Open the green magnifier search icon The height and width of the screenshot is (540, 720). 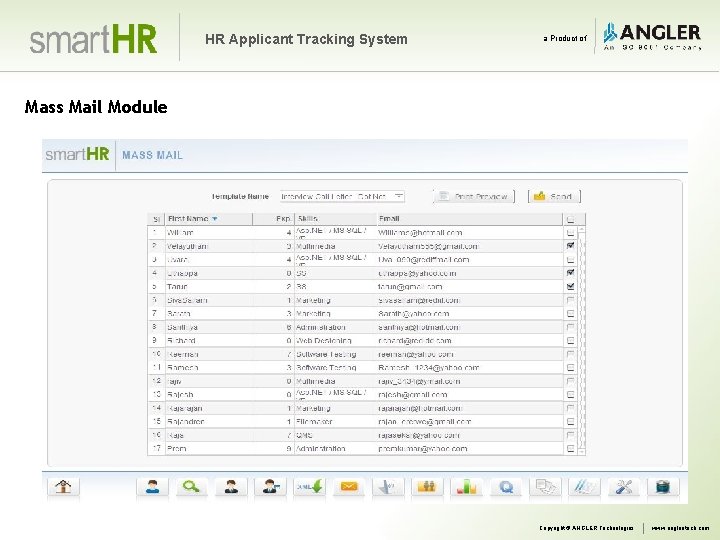pyautogui.click(x=191, y=487)
